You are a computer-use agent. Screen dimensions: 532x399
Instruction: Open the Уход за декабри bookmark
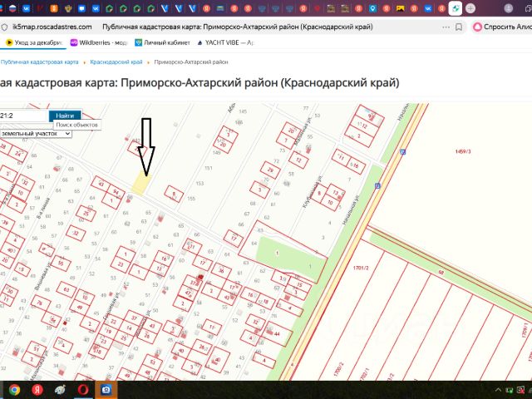pyautogui.click(x=34, y=42)
